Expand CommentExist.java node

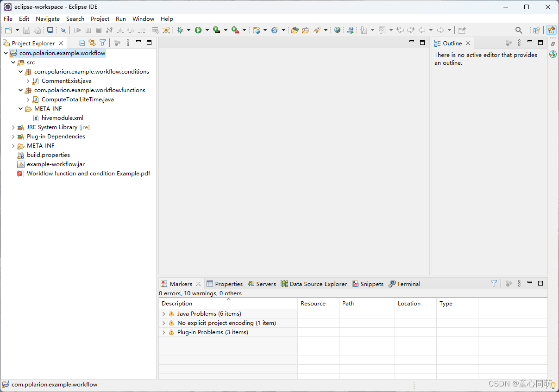[28, 81]
